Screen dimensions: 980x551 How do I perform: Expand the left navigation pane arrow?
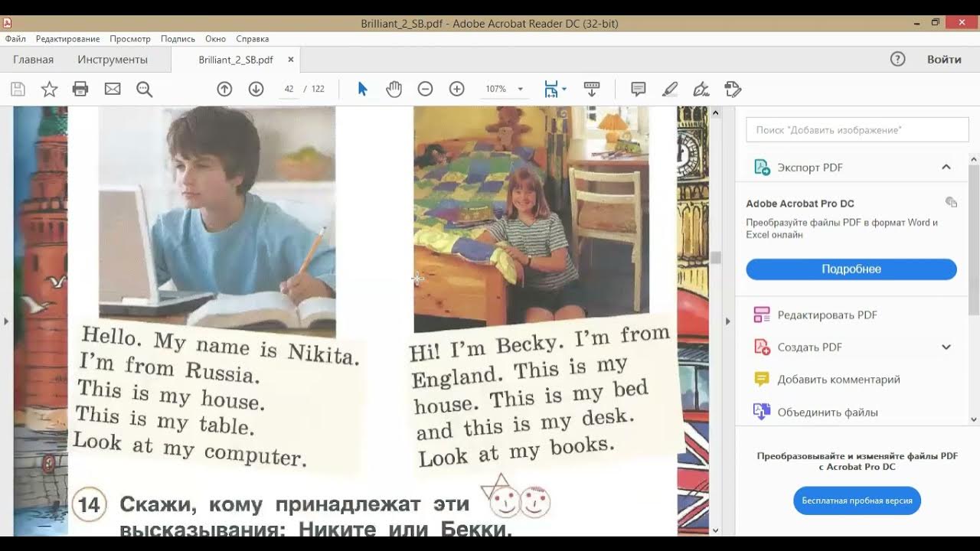tap(6, 321)
